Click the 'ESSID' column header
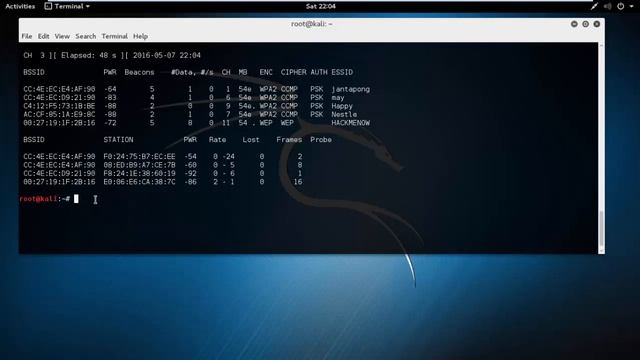The image size is (640, 360). (x=342, y=72)
